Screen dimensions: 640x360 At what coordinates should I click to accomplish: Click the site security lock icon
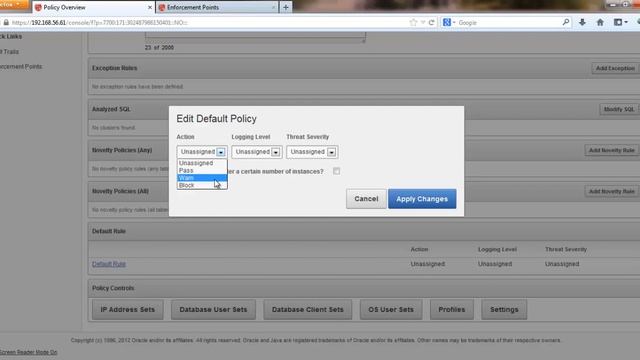click(6, 23)
